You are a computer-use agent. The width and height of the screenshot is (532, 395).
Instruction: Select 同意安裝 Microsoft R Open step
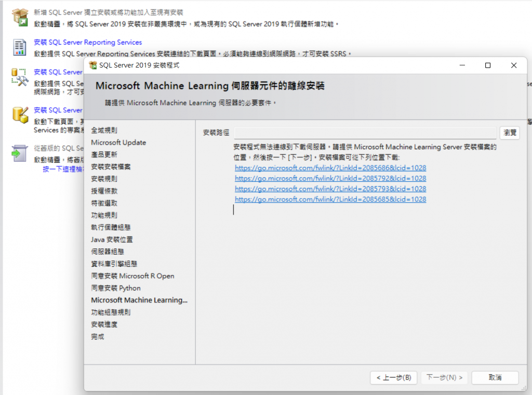tap(132, 276)
